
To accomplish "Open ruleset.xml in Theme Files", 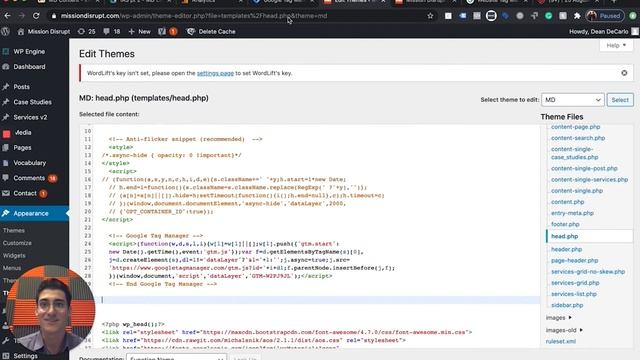I will point(560,341).
